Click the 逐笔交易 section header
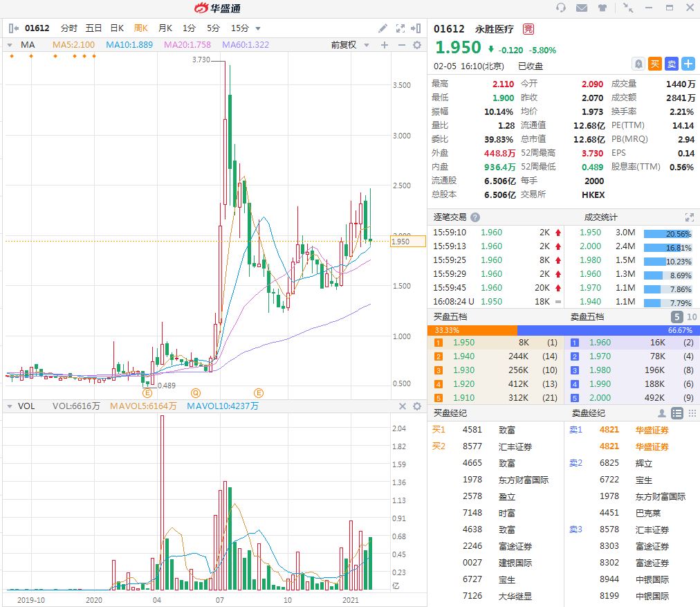 point(450,217)
